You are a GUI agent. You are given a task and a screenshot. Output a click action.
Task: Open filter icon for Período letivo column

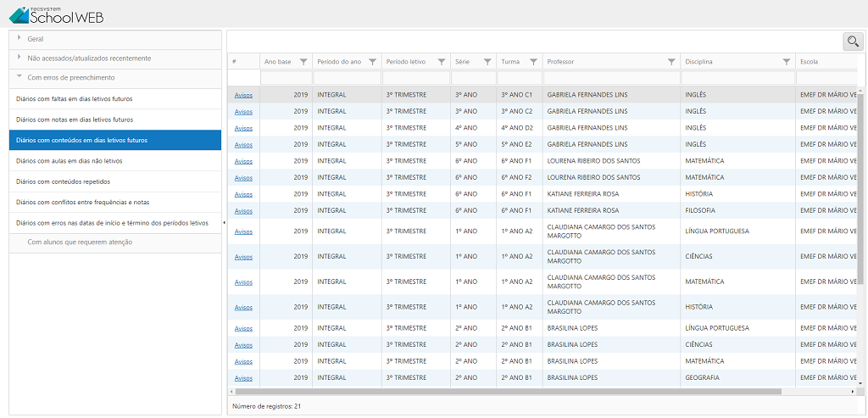click(x=442, y=62)
